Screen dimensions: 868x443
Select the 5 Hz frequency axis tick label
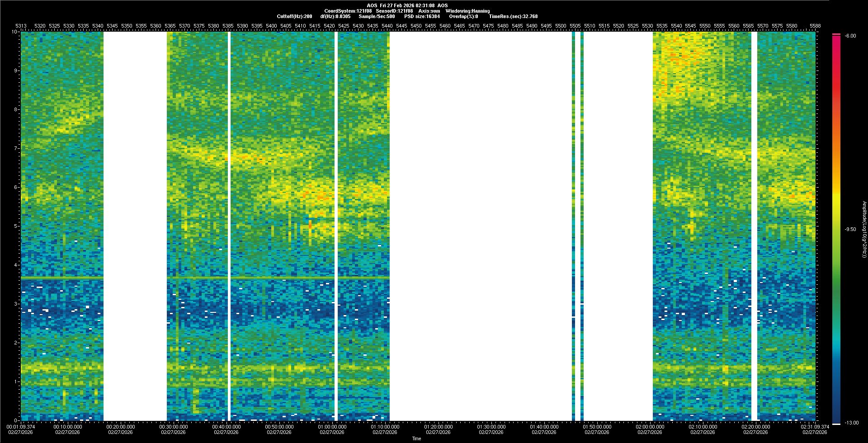[16, 226]
